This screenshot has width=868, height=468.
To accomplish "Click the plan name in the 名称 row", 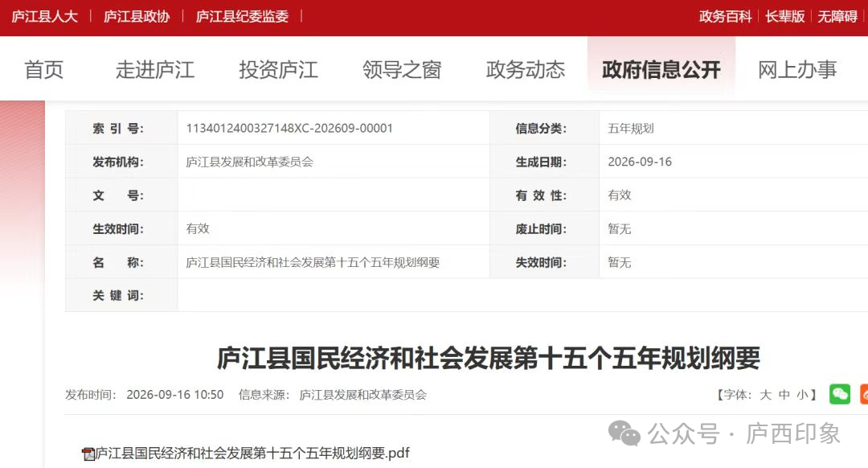I will pos(313,262).
